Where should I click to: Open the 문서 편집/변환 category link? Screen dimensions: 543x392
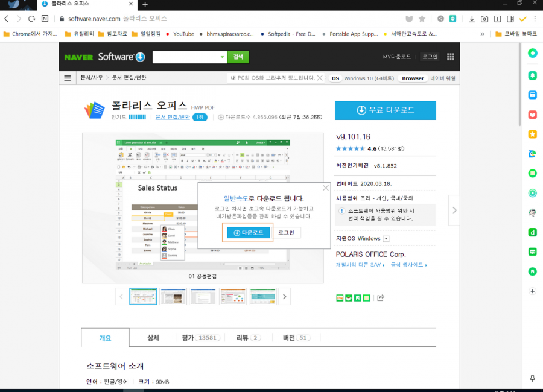click(173, 117)
